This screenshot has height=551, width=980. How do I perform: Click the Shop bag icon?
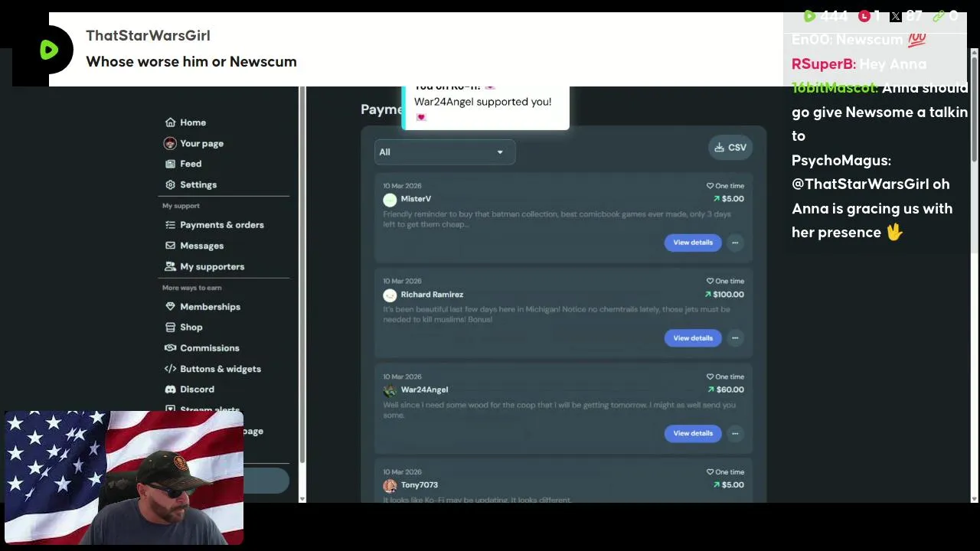(170, 328)
